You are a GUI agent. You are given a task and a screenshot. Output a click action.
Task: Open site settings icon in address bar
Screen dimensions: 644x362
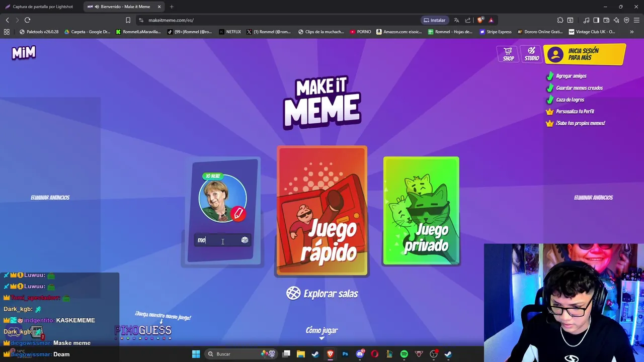click(141, 20)
